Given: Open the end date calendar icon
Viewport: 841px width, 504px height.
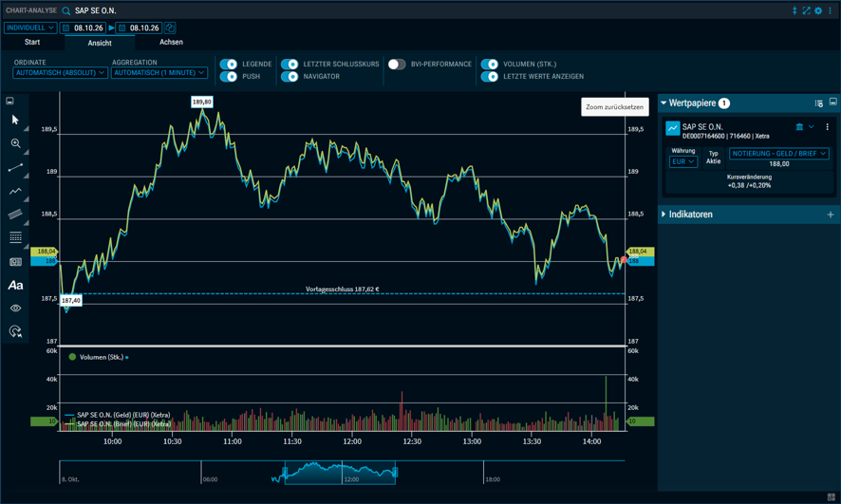Looking at the screenshot, I should coord(121,28).
